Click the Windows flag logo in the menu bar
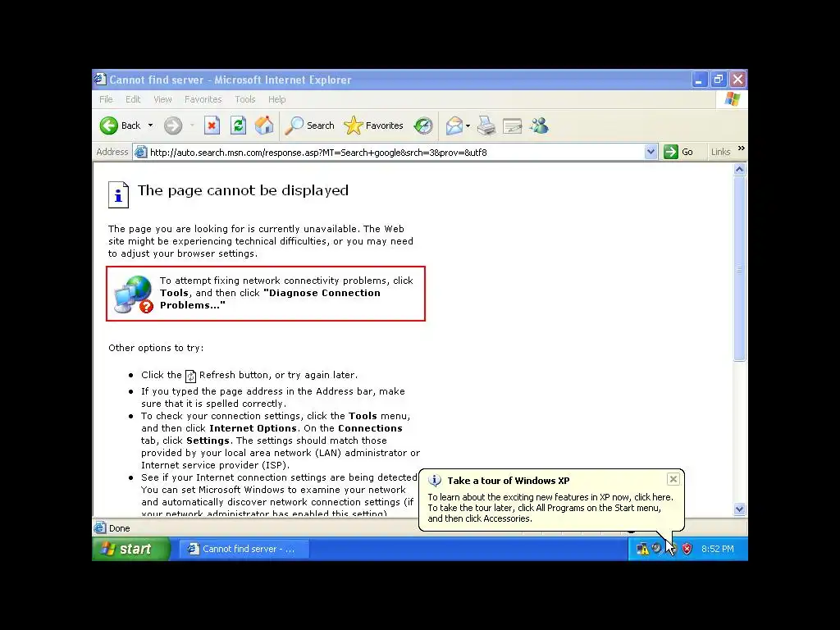The height and width of the screenshot is (630, 840). click(732, 99)
